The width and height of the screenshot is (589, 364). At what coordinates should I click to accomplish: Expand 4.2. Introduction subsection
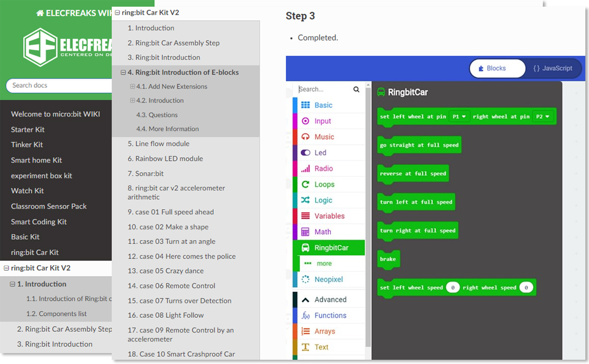tap(132, 101)
